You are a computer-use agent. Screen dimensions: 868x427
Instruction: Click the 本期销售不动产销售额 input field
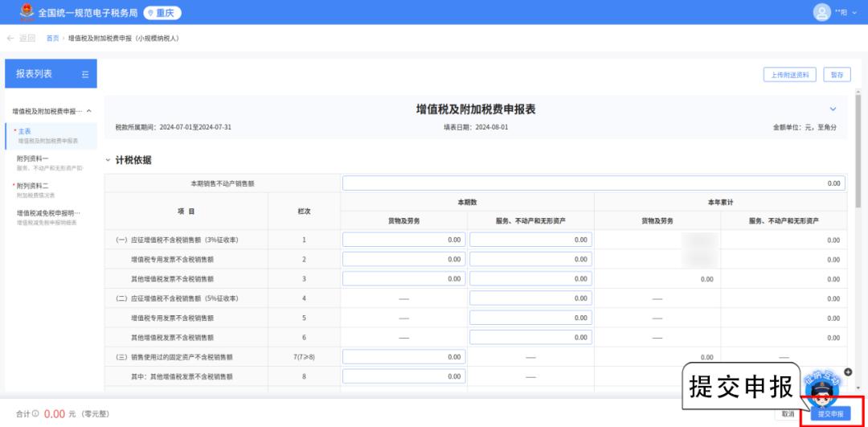coord(593,183)
